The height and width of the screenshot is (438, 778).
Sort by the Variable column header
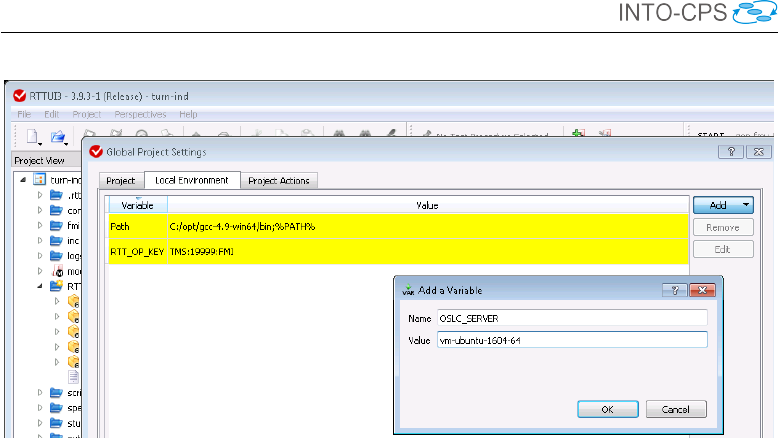pos(137,205)
